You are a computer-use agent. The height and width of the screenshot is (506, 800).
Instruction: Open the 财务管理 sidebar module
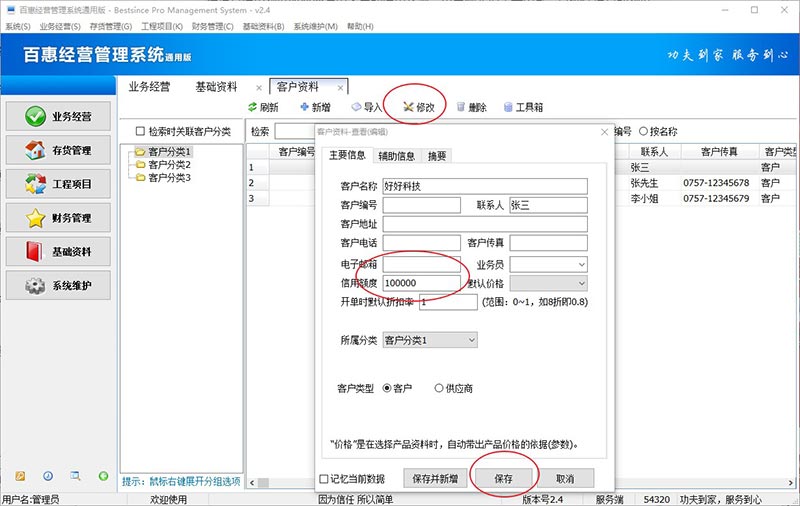(58, 218)
